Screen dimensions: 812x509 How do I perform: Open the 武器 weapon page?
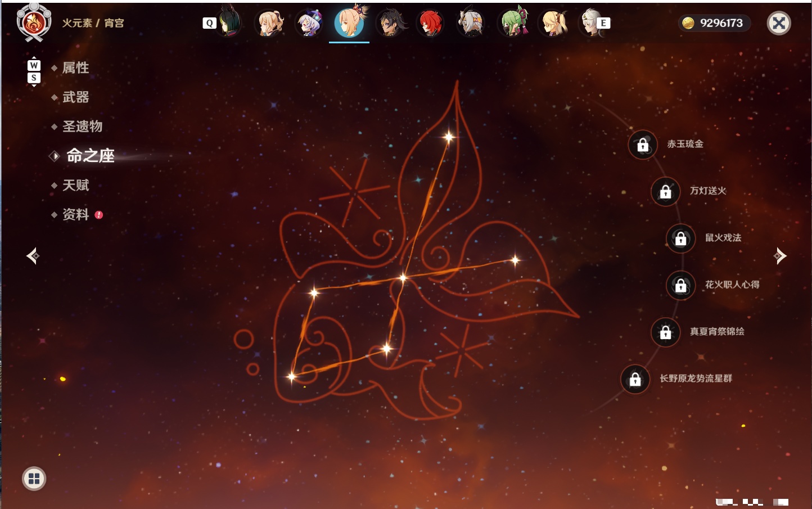[x=75, y=97]
